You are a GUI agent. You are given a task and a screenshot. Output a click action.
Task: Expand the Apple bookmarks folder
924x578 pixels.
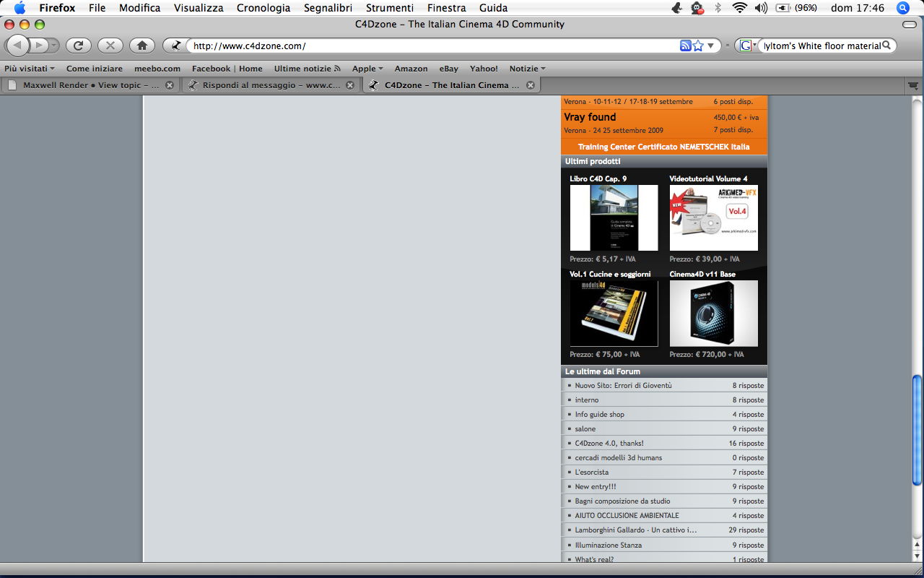pos(367,69)
